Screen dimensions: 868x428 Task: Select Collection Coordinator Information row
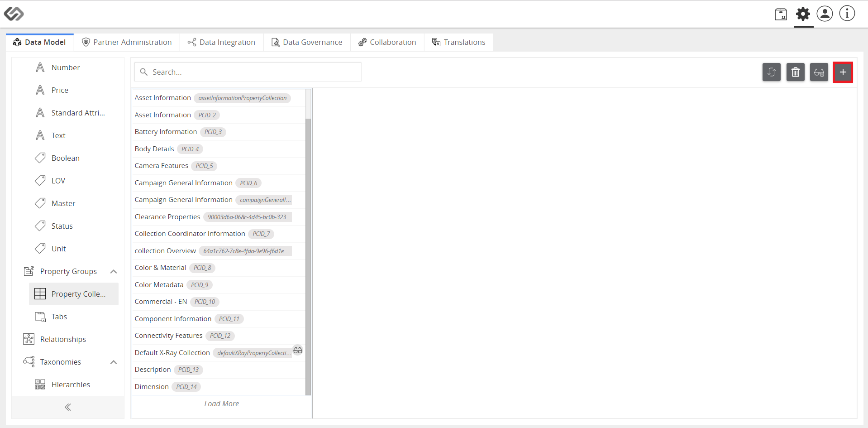click(219, 234)
